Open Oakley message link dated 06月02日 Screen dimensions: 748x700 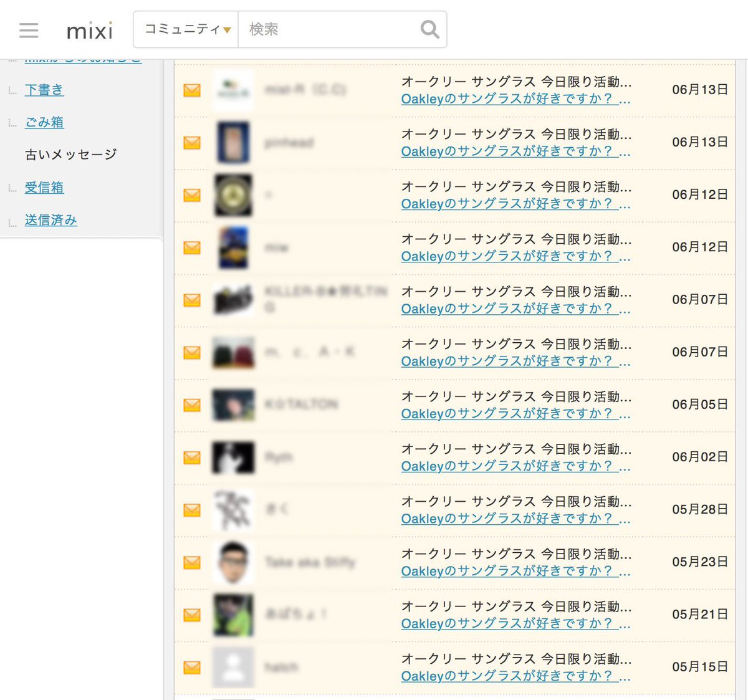click(515, 466)
